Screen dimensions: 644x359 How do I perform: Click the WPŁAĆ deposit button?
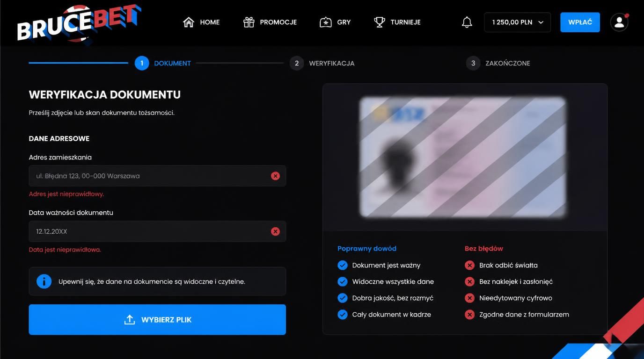(580, 22)
